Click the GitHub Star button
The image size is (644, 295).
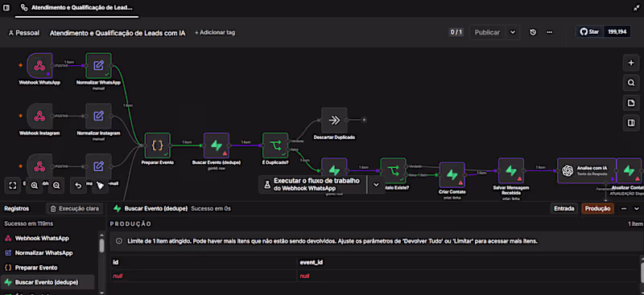(590, 32)
